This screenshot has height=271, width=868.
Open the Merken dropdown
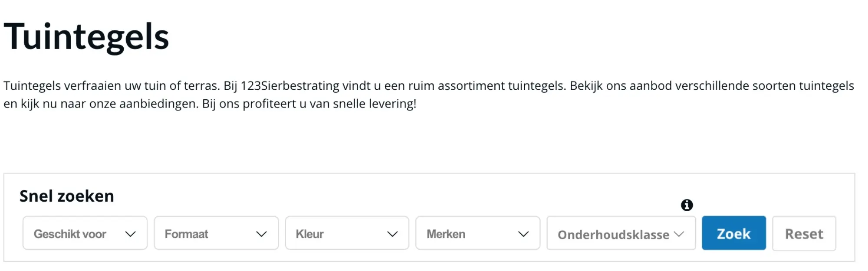click(477, 233)
